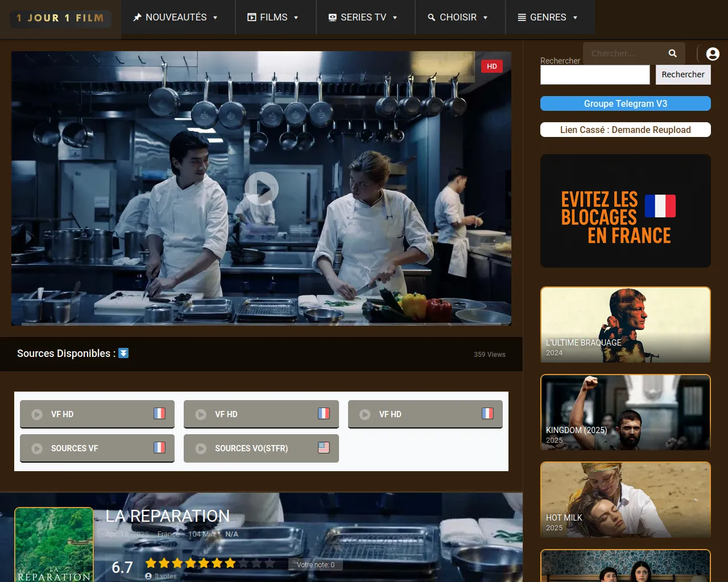Expand the Series TV menu
Viewport: 728px width, 582px height.
[x=363, y=18]
